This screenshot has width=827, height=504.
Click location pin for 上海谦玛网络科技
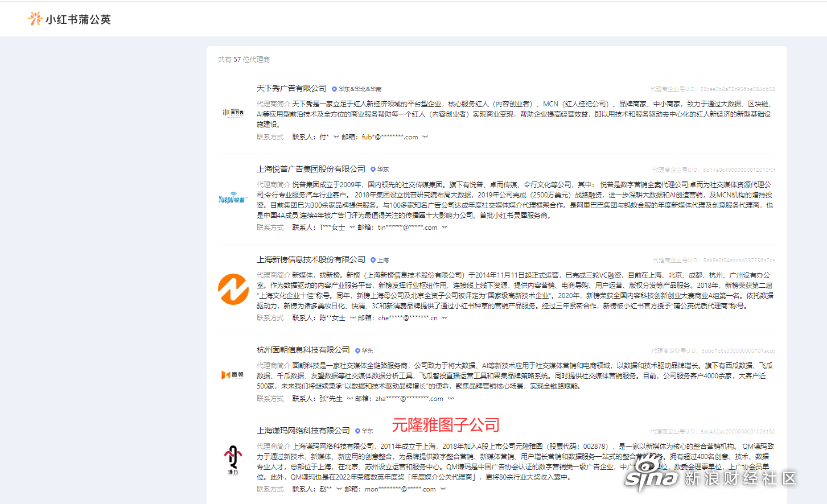click(357, 431)
